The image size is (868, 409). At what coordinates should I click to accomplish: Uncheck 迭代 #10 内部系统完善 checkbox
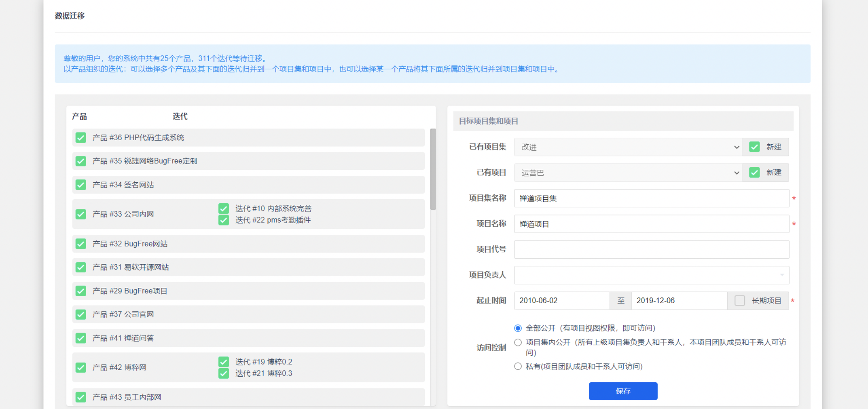coord(224,209)
